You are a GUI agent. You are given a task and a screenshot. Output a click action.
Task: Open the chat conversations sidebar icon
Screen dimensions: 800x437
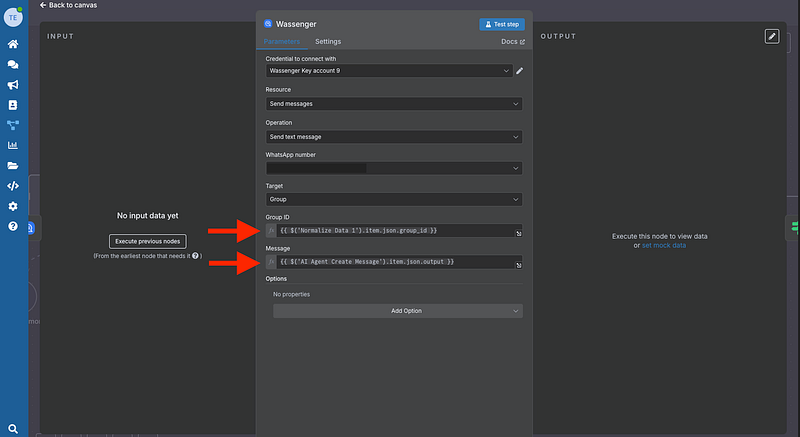pos(13,65)
